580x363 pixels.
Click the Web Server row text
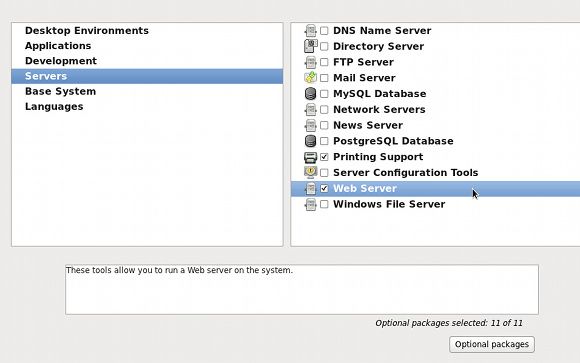tap(365, 188)
